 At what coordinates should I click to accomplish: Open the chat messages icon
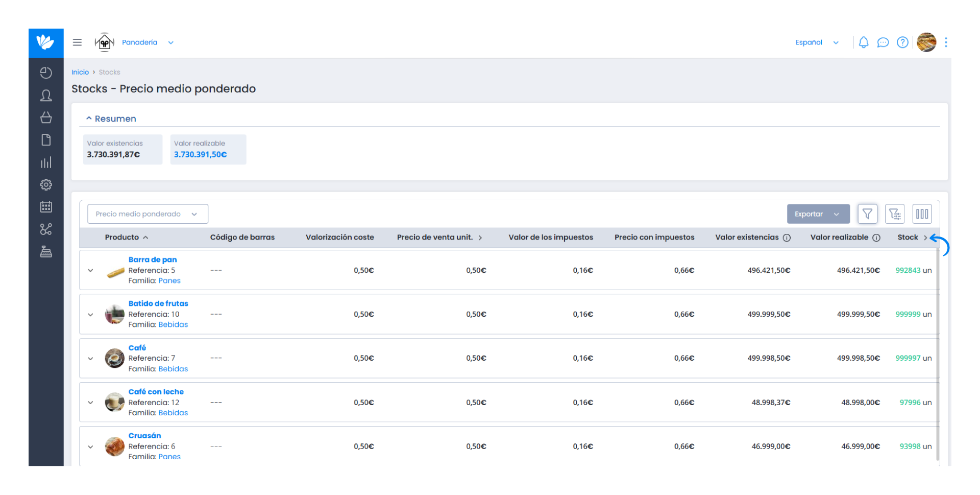coord(883,42)
